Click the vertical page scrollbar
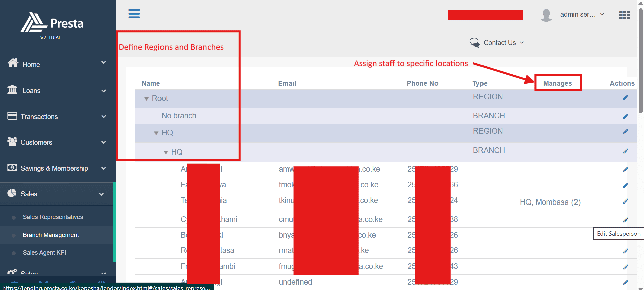 (641, 60)
